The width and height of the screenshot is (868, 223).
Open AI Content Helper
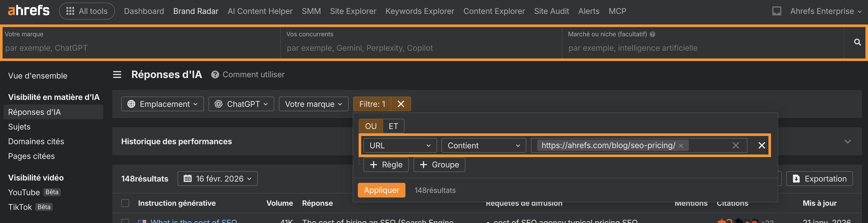pyautogui.click(x=260, y=11)
